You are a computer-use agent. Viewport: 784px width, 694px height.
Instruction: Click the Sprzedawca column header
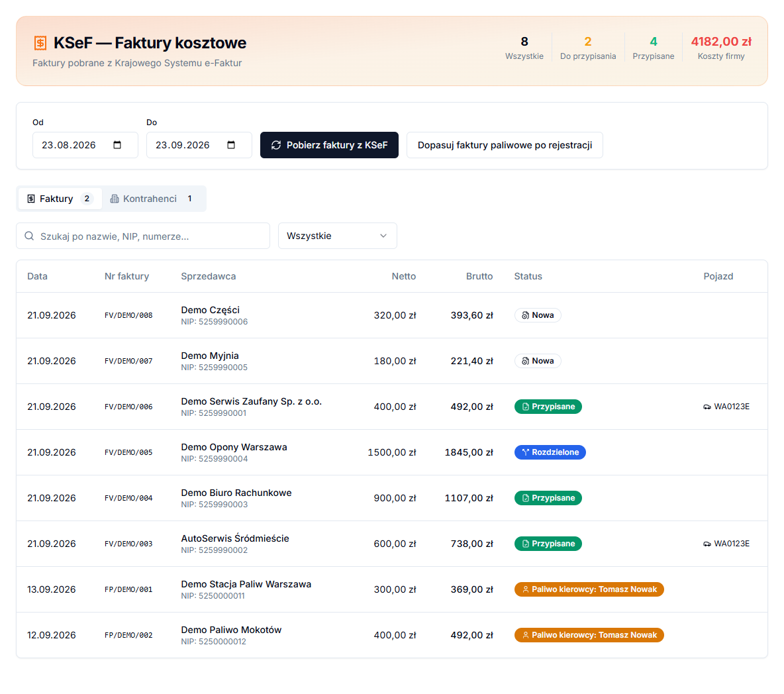tap(209, 277)
